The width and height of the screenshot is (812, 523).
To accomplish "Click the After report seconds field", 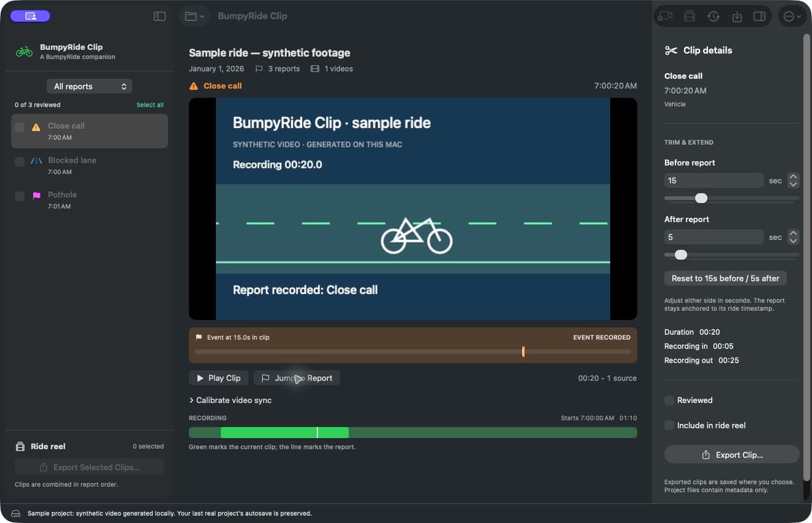I will pyautogui.click(x=714, y=237).
